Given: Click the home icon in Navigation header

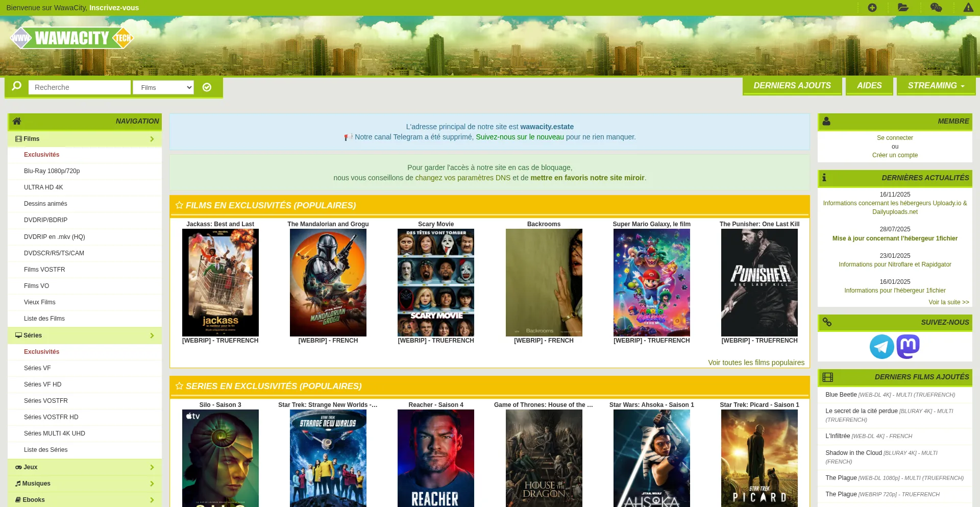Looking at the screenshot, I should [x=17, y=121].
